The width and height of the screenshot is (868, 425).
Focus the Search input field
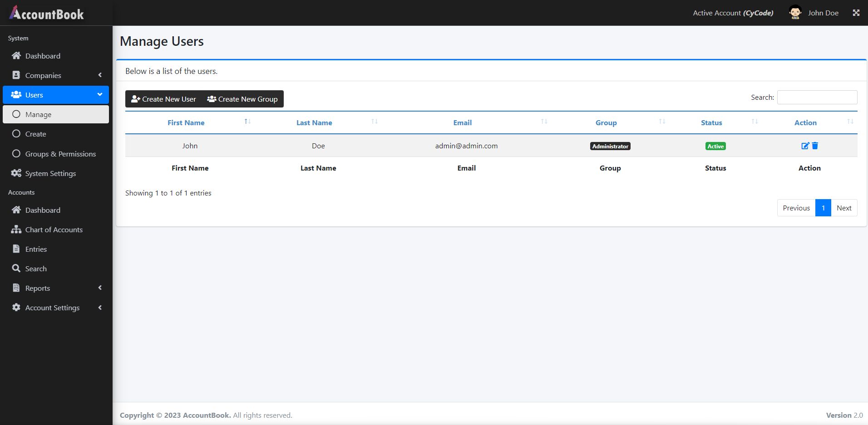(817, 97)
